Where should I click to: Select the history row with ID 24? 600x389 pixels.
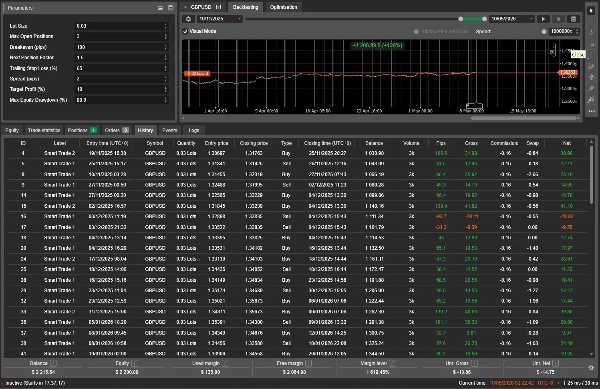click(297, 259)
